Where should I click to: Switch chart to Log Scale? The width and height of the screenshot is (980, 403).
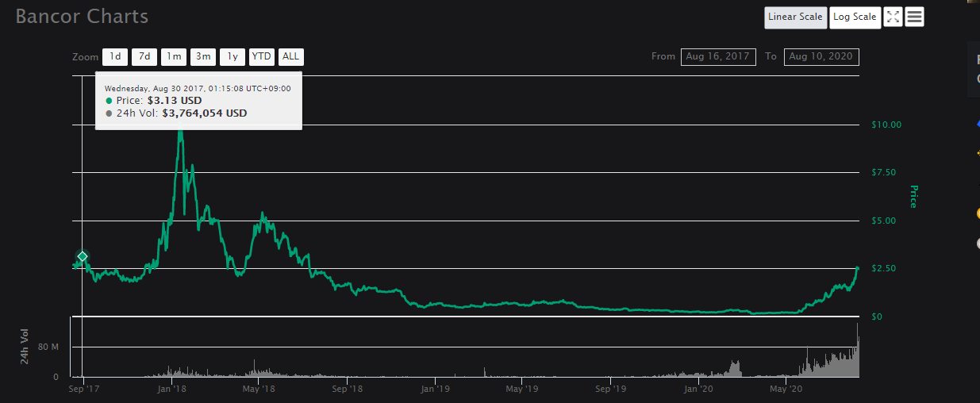[x=855, y=17]
